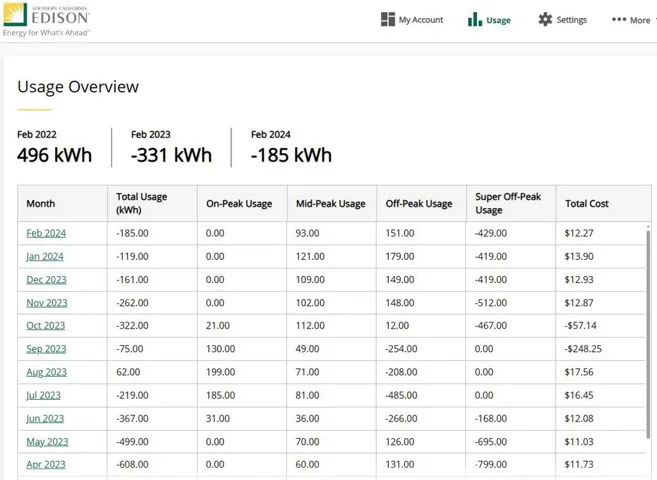Image resolution: width=657 pixels, height=480 pixels.
Task: Click the On-Peak Usage column header
Action: (242, 204)
